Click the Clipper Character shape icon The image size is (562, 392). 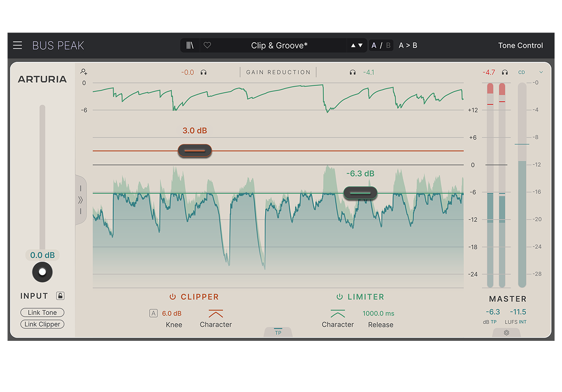(216, 313)
